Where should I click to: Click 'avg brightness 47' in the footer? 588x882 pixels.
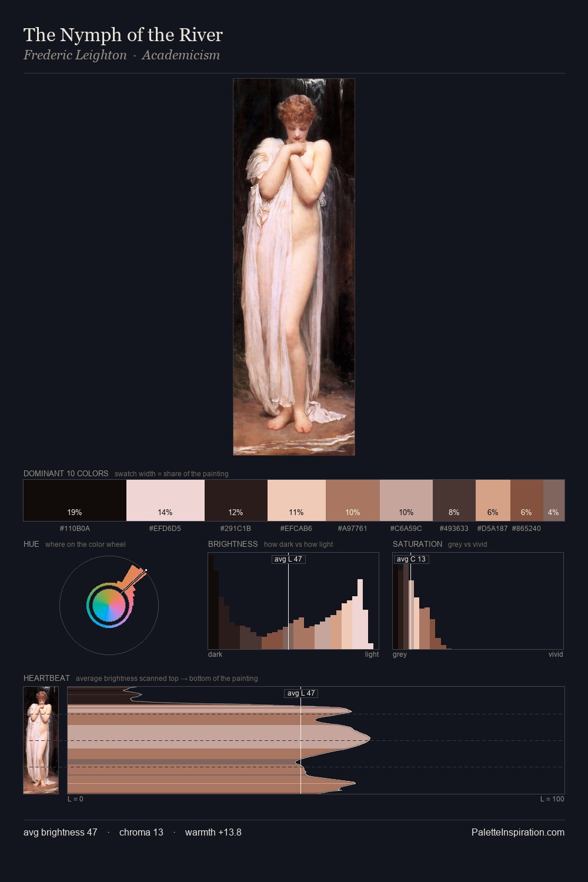click(x=61, y=832)
